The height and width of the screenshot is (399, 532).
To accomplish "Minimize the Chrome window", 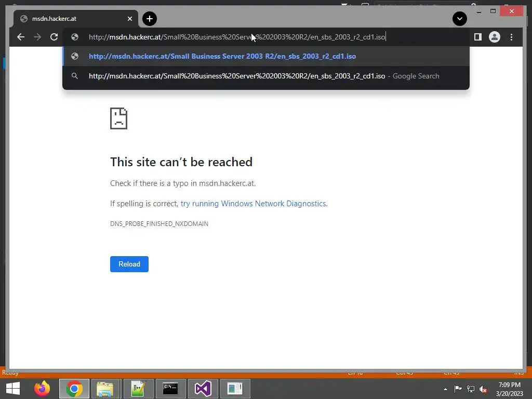I will coord(478,11).
